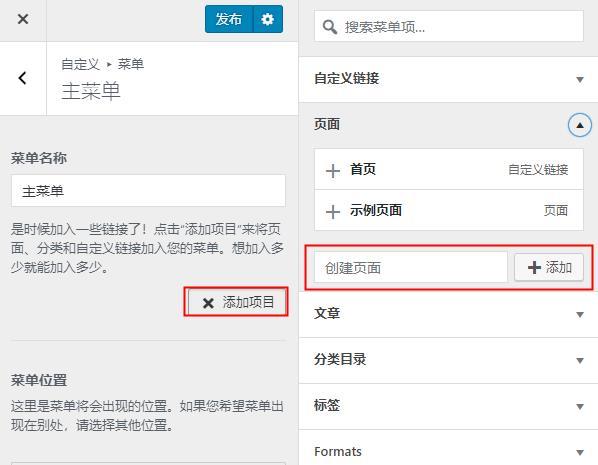Add 首页 to the menu
Viewport: 598px width, 465px height.
(333, 171)
